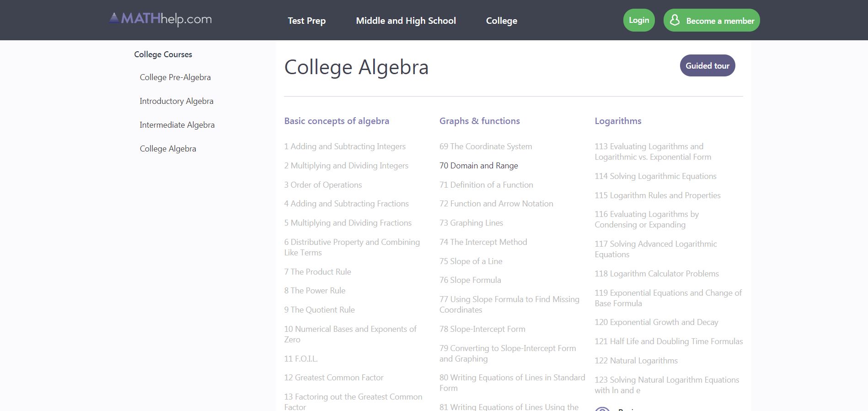This screenshot has width=868, height=411.
Task: Open lesson 11 F.O.I.L.
Action: pos(300,359)
